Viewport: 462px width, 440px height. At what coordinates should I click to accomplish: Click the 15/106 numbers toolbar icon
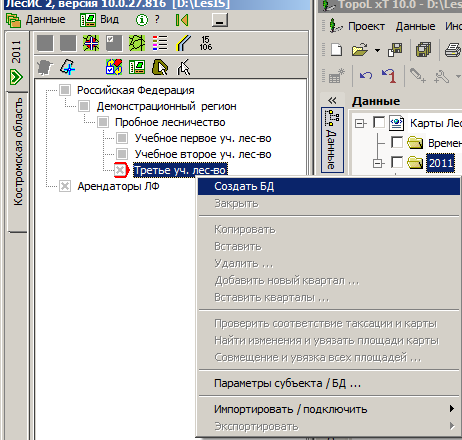pos(205,43)
